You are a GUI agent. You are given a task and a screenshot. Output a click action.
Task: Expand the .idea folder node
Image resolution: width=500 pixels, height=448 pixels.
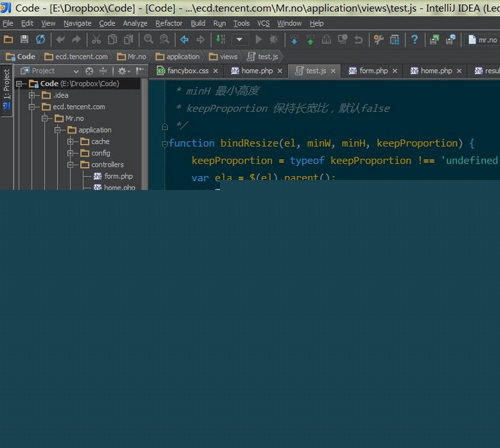(x=32, y=95)
